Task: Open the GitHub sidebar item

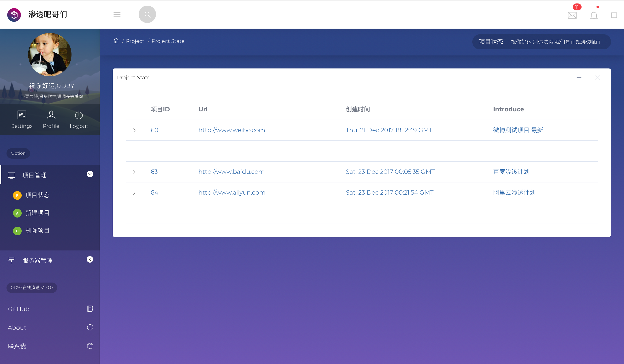Action: coord(50,309)
